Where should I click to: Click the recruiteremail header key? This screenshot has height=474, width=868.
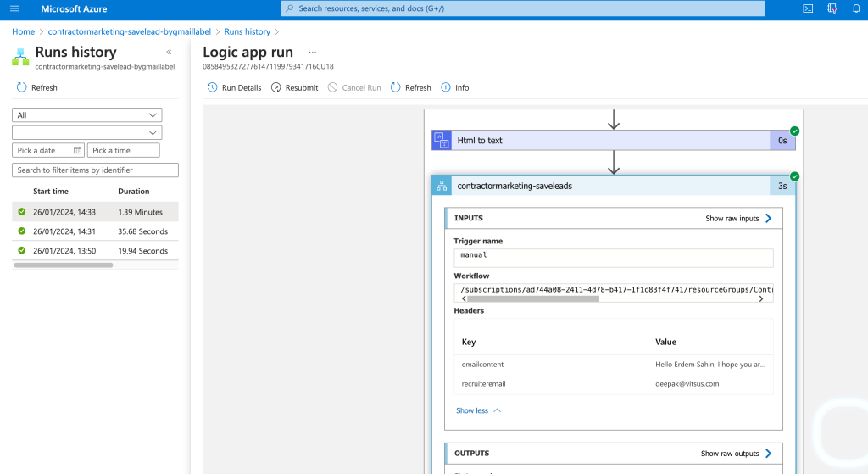point(483,384)
